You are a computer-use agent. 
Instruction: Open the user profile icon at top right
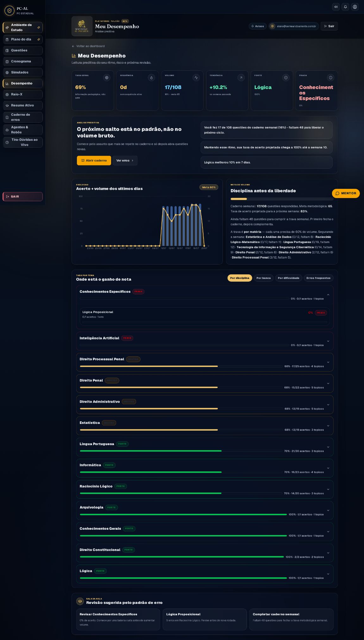pos(355,7)
